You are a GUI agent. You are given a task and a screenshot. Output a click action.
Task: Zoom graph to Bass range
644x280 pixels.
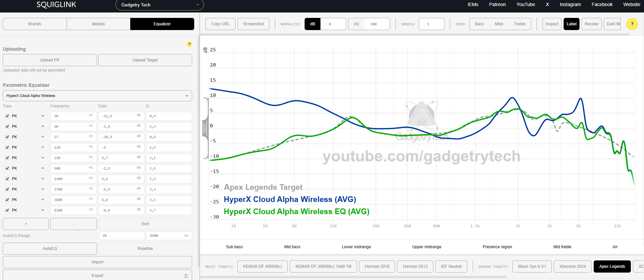coord(479,24)
